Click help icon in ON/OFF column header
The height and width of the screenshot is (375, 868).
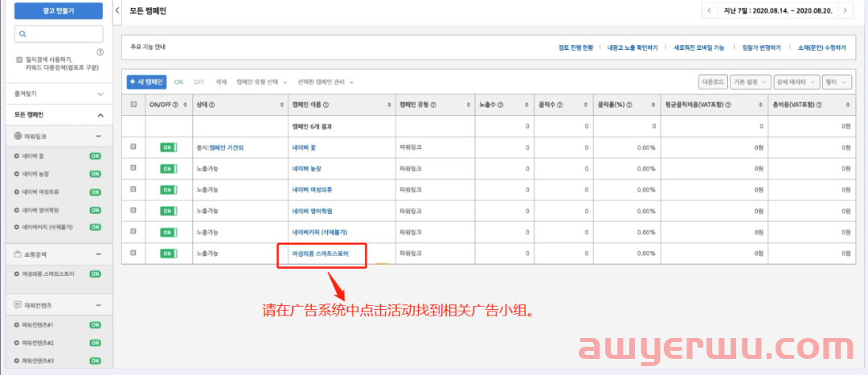point(175,105)
